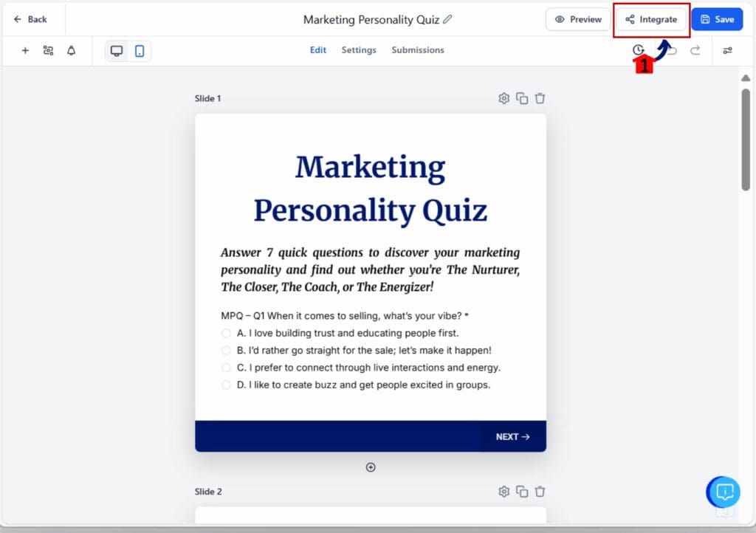Open the notifications bell icon
This screenshot has width=756, height=533.
pyautogui.click(x=71, y=50)
